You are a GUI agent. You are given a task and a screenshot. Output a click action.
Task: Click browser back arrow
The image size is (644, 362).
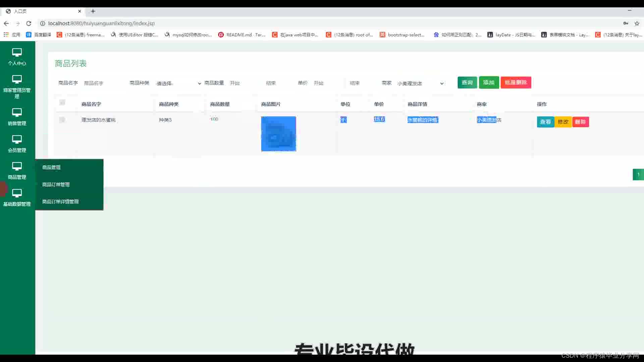coord(6,23)
